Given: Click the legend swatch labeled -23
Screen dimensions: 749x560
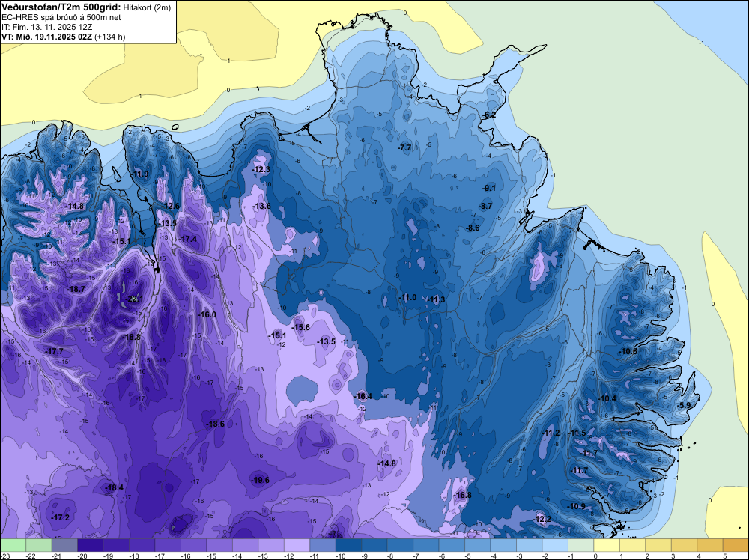Looking at the screenshot, I should pyautogui.click(x=13, y=545).
